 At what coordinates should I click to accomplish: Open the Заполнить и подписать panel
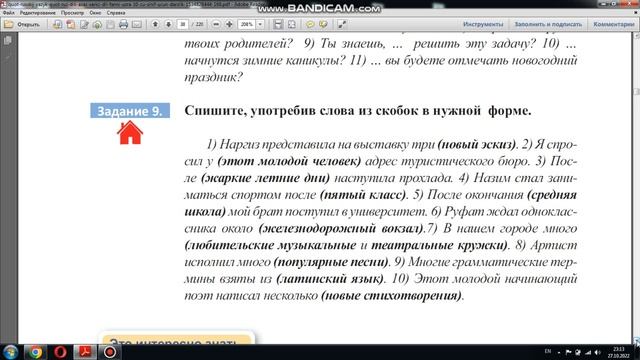click(548, 24)
